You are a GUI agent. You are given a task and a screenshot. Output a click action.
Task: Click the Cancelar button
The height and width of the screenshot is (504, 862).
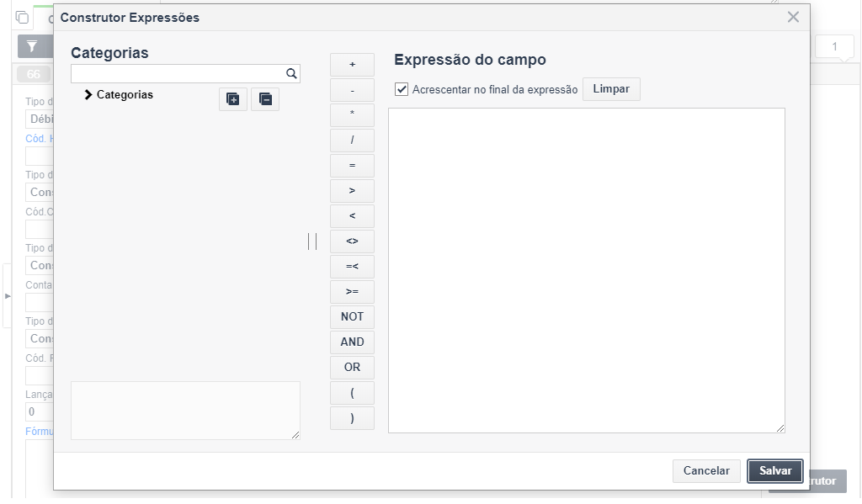coord(706,471)
